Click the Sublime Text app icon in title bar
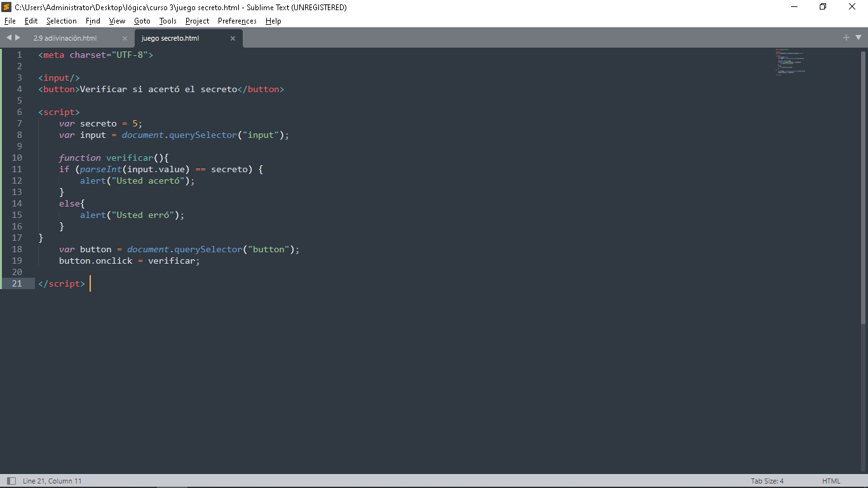868x488 pixels. [x=6, y=7]
